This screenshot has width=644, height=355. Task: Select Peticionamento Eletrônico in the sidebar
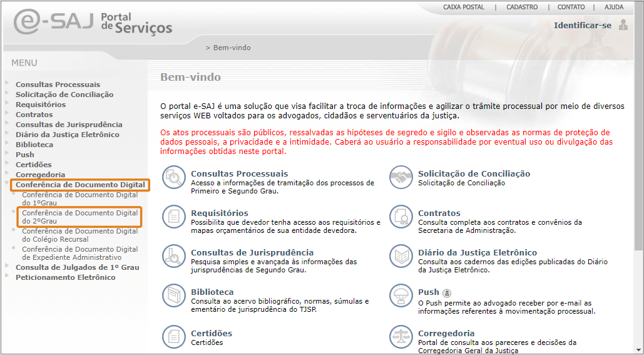coord(66,277)
